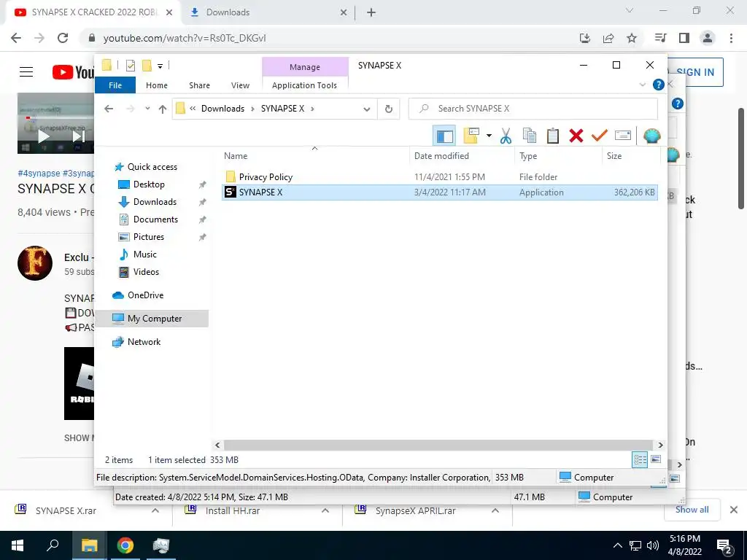Click the horizontal scrollbar left arrow
The width and height of the screenshot is (747, 560).
pyautogui.click(x=217, y=445)
